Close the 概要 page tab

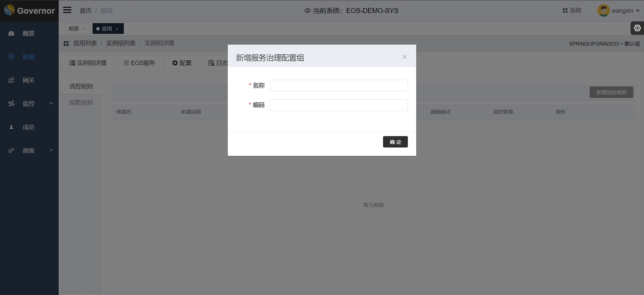pos(84,29)
